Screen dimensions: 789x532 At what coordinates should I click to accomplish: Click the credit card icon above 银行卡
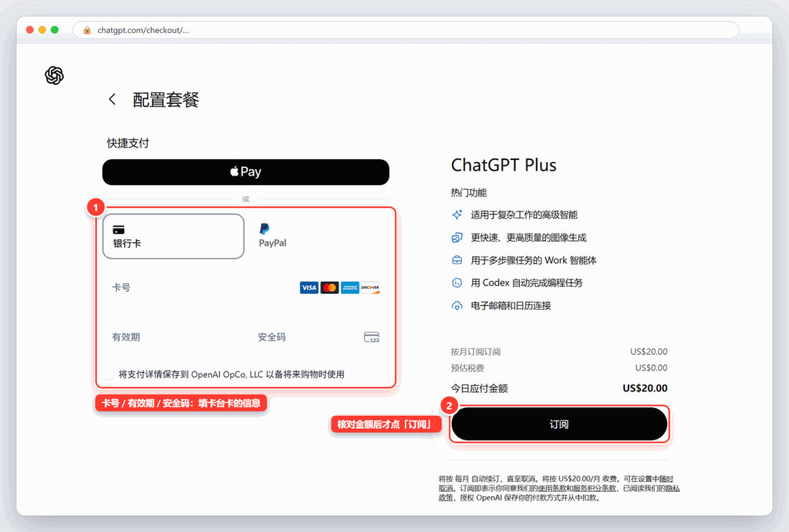(x=119, y=230)
